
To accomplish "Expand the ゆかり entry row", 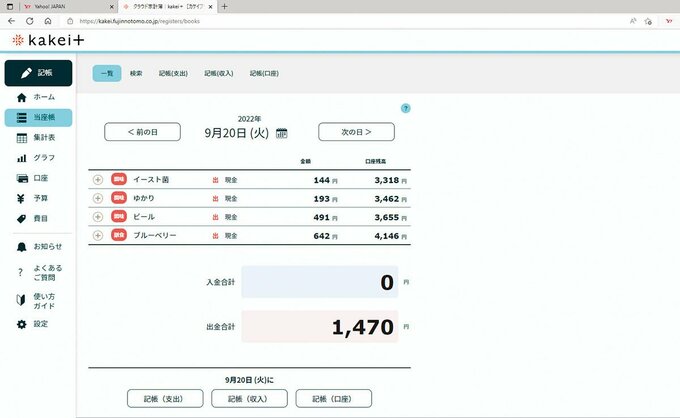I will 98,198.
